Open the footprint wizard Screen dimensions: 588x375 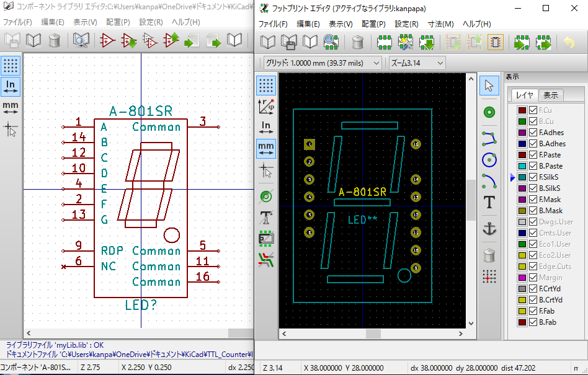tap(406, 42)
